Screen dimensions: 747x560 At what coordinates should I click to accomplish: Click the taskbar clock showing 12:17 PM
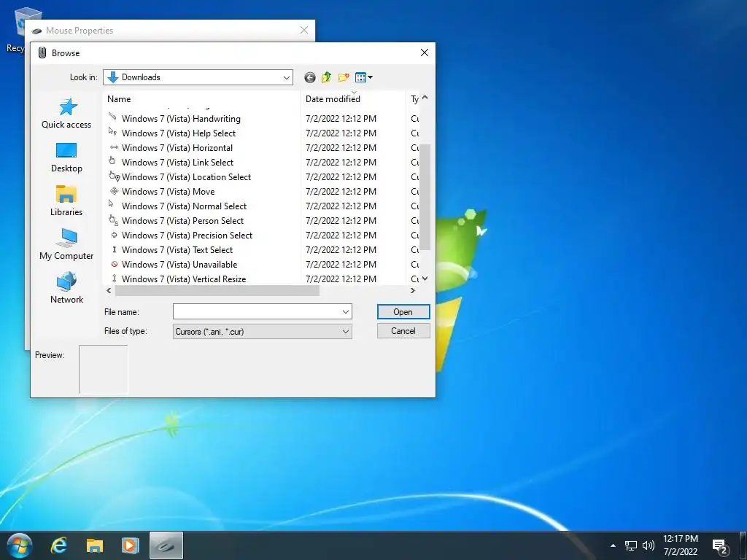pyautogui.click(x=681, y=545)
